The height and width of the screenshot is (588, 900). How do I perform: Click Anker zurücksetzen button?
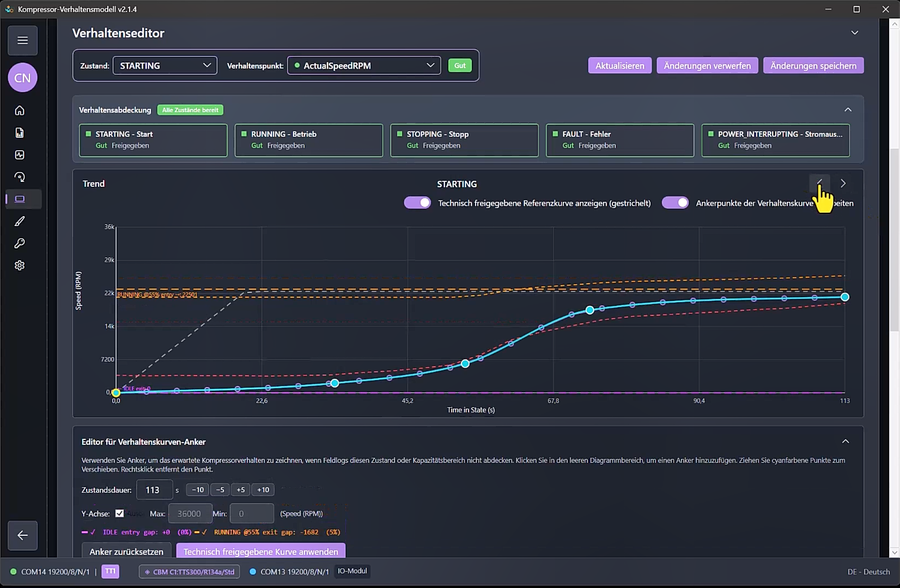126,551
